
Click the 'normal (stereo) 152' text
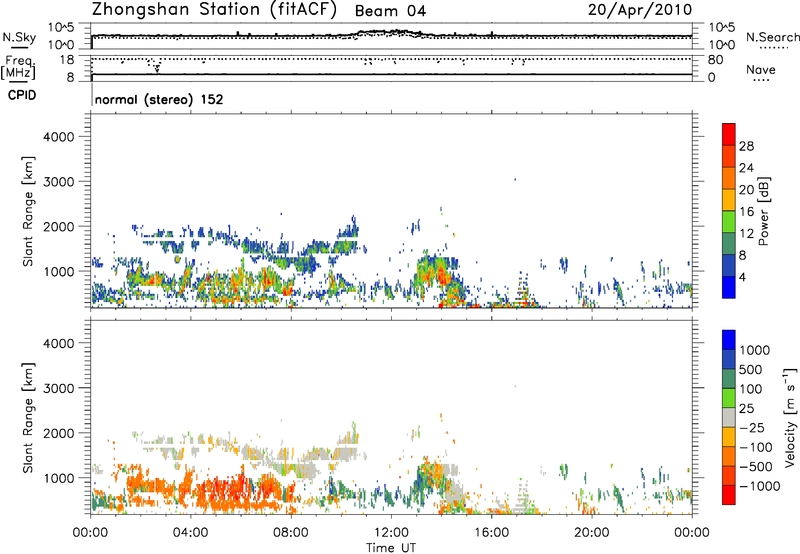159,99
